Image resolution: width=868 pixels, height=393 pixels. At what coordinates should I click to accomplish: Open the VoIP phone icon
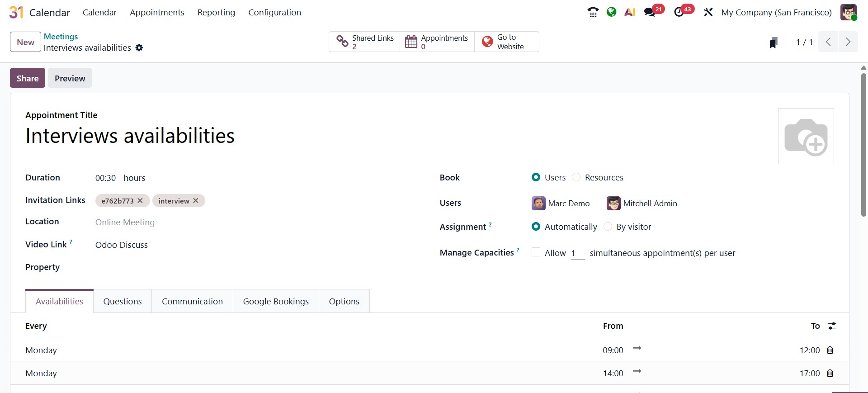(x=593, y=12)
